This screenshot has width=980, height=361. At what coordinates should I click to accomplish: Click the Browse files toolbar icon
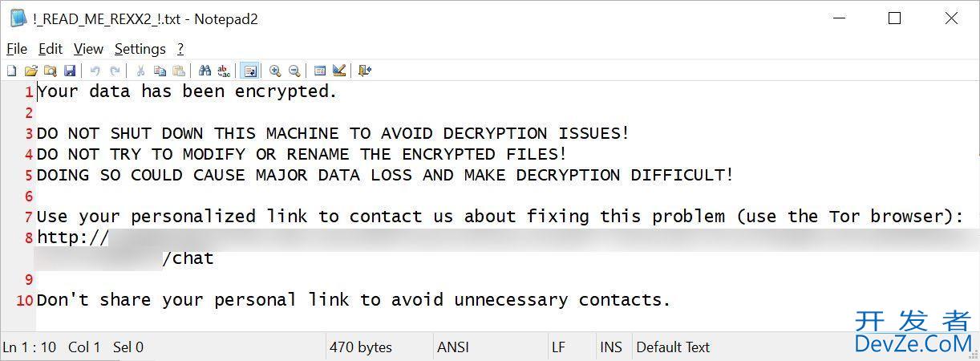click(51, 71)
